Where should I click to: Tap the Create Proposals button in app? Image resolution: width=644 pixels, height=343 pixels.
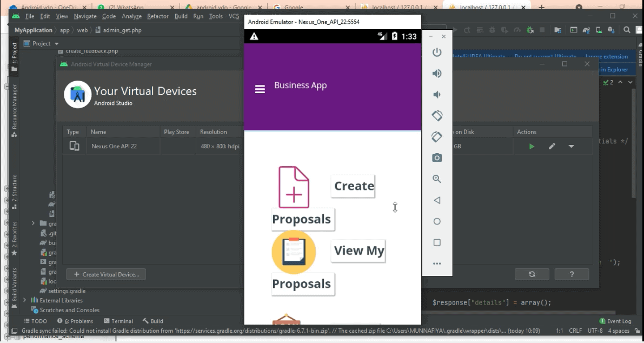[x=353, y=186]
